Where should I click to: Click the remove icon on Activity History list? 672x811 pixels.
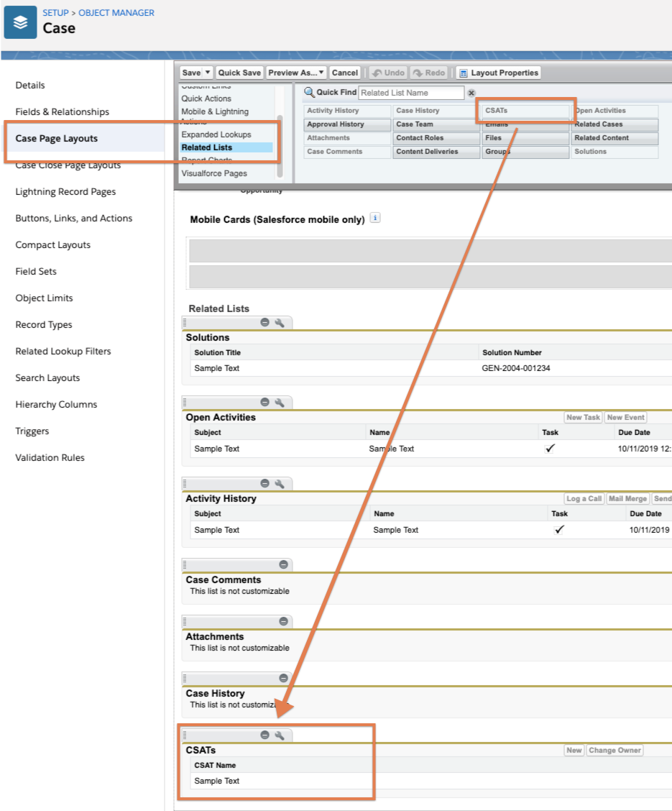[x=264, y=484]
